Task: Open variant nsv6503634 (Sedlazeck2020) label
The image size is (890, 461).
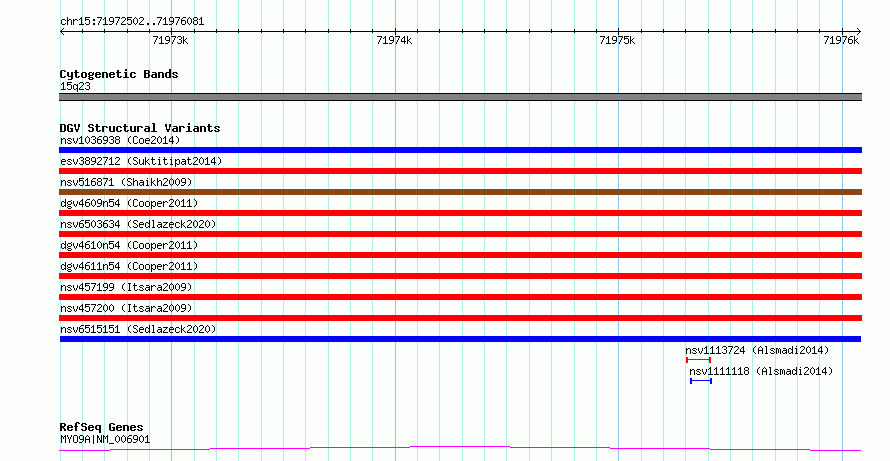Action: (138, 224)
